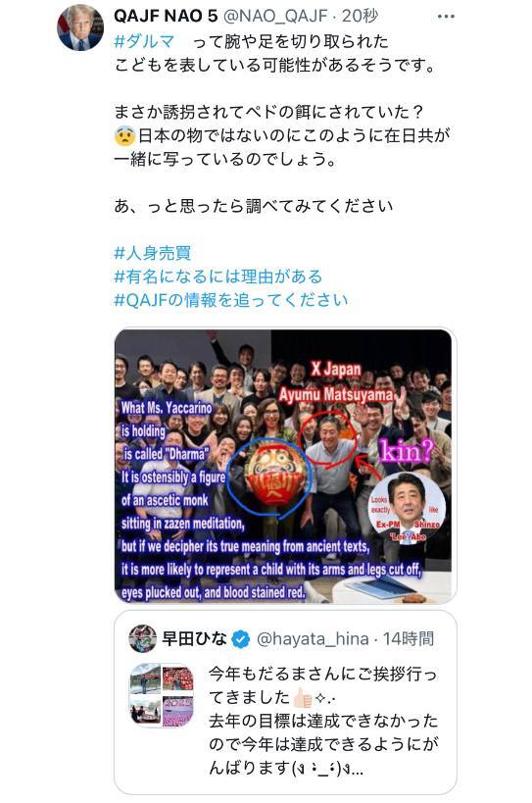Open the #ダルマ hashtag
The width and height of the screenshot is (532, 803).
pyautogui.click(x=144, y=41)
